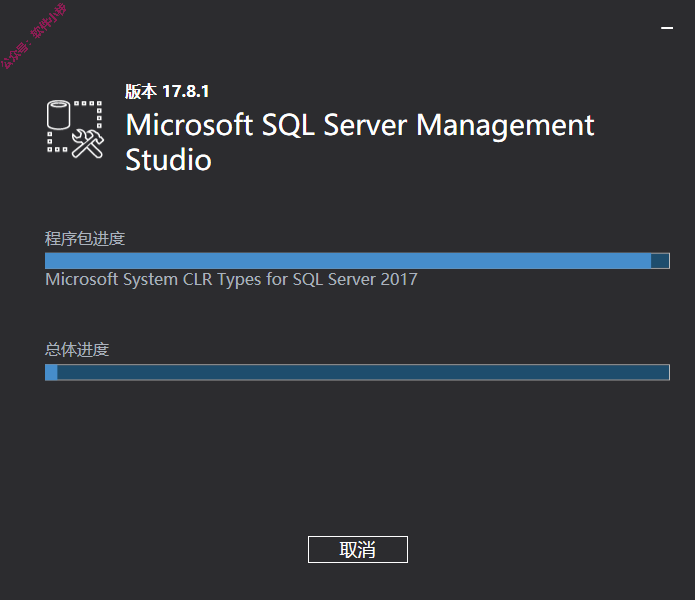695x600 pixels.
Task: Click the crossed wrench and hammer glyph
Action: point(88,144)
